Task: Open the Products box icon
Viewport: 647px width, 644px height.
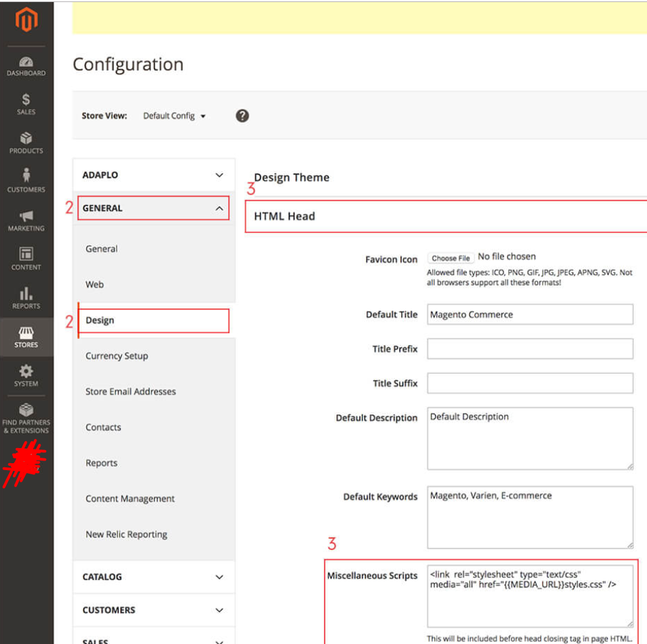Action: tap(26, 138)
